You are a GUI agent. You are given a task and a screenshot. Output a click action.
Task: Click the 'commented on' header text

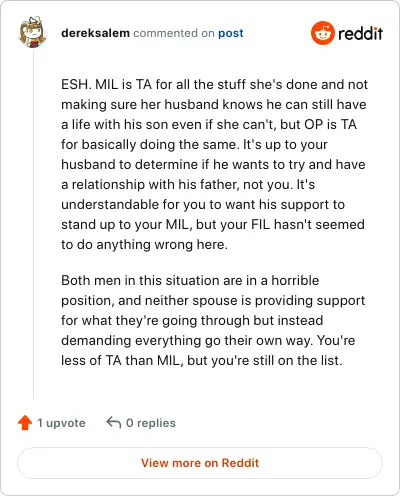pyautogui.click(x=174, y=33)
